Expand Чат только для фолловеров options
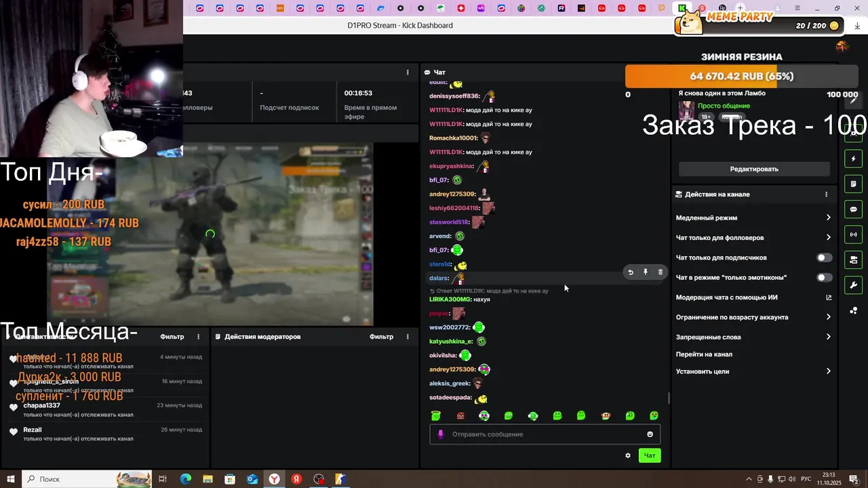This screenshot has height=488, width=868. [829, 237]
